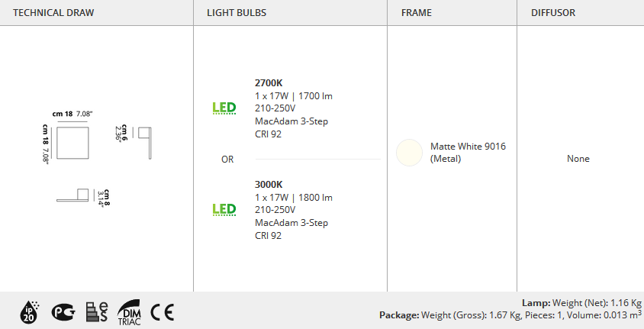Viewport: 644px width, 329px height.
Task: Select the Matte White 9016 color swatch
Action: point(409,153)
